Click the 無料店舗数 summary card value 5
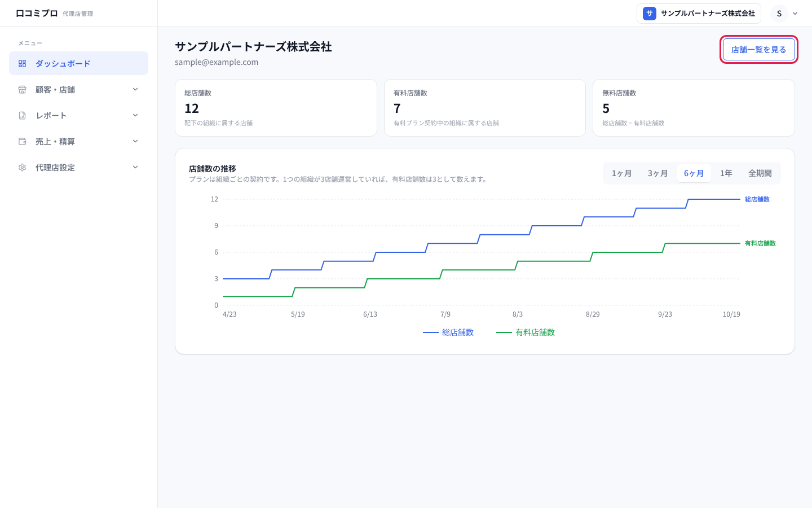 tap(606, 108)
